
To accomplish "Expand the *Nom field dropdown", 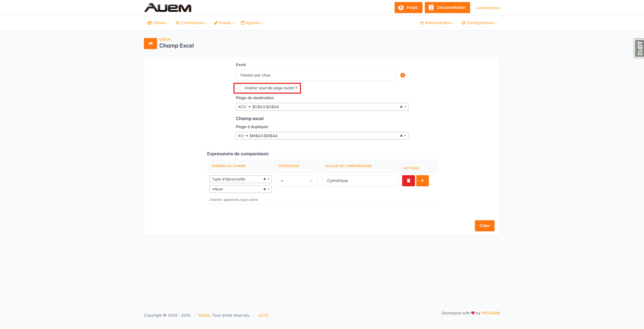I will 269,189.
